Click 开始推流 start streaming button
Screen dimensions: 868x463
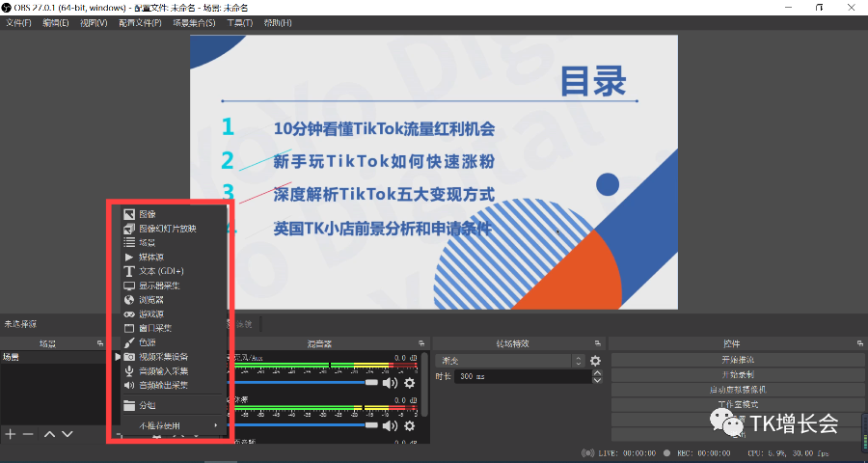click(x=738, y=360)
